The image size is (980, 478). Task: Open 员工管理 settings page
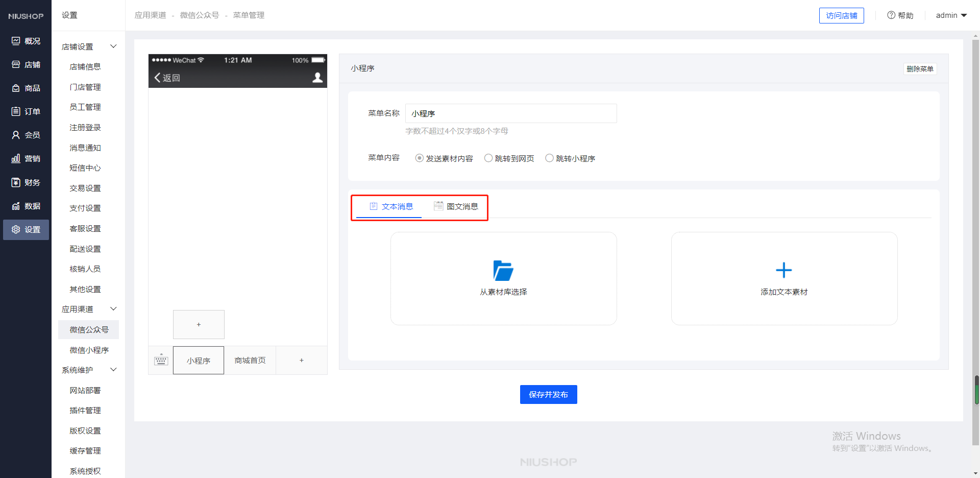(x=85, y=107)
